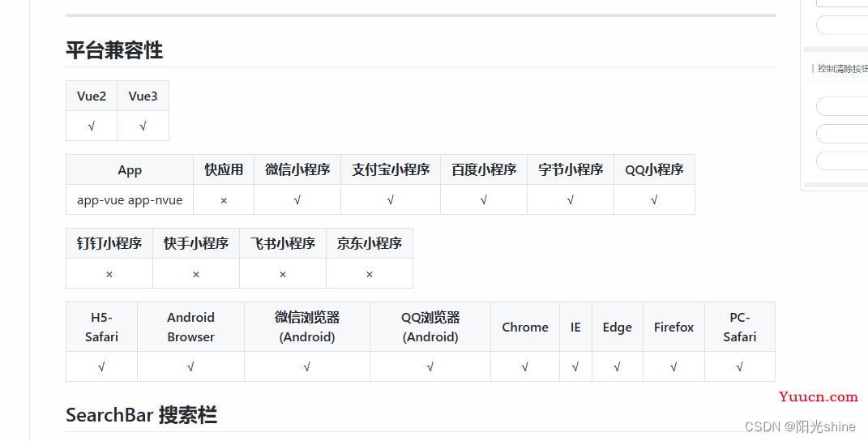Click the cross mark under 快手小程序

[196, 274]
